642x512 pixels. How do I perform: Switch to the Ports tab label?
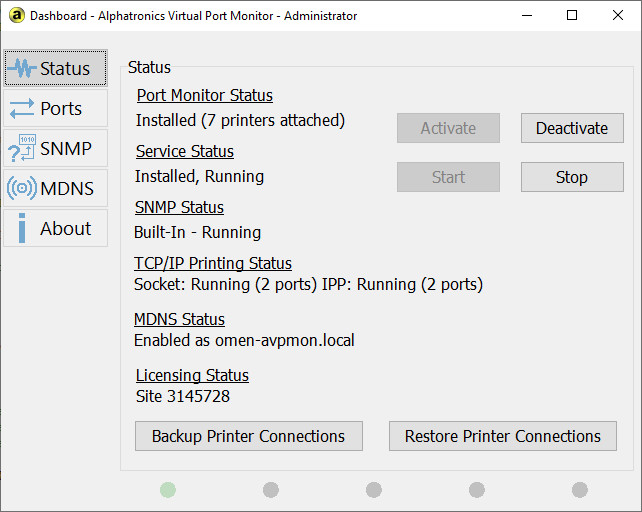coord(61,109)
